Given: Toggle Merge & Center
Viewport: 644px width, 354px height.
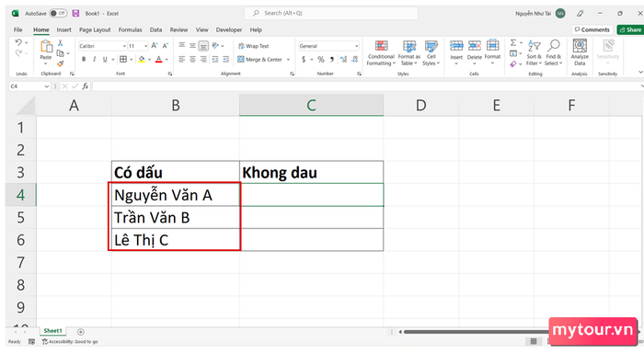Looking at the screenshot, I should coord(260,60).
